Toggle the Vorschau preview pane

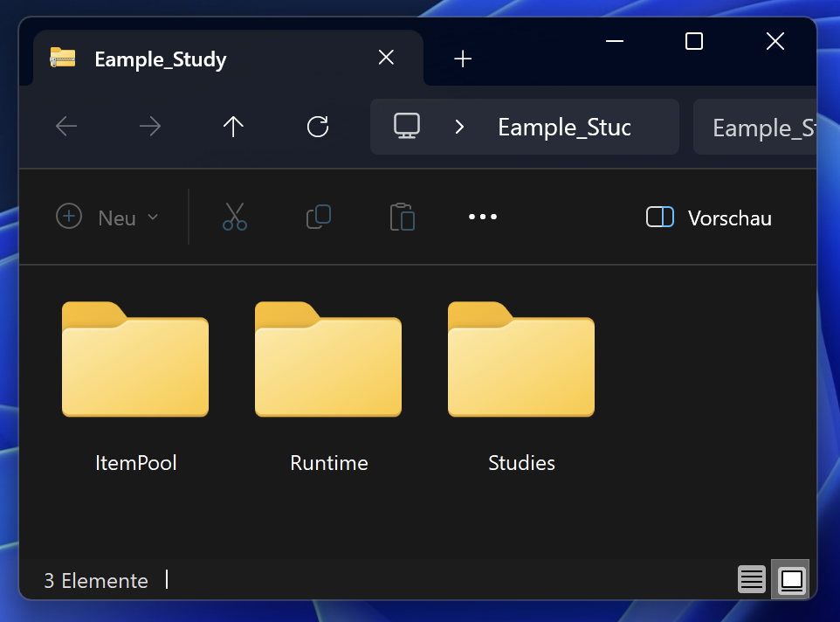tap(709, 218)
